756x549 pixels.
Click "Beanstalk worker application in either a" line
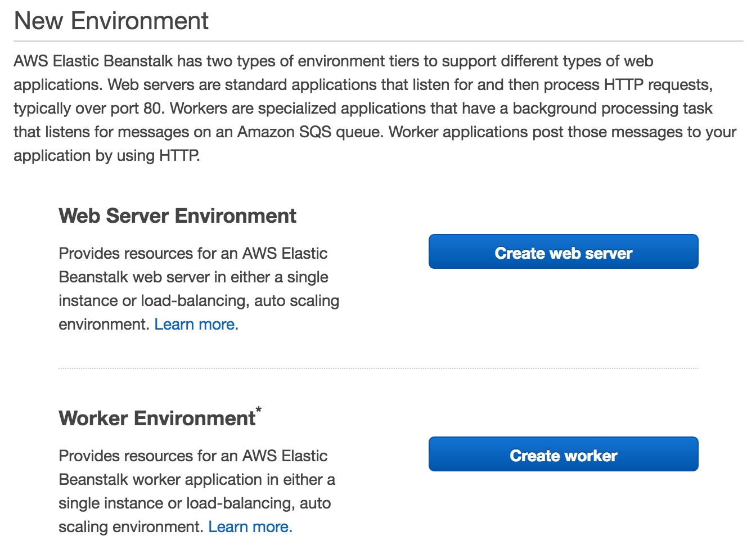coord(196,480)
